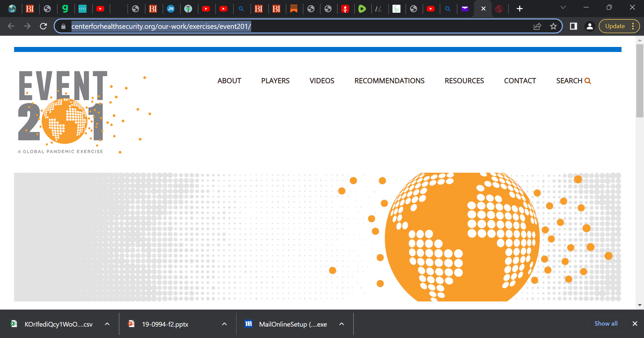
Task: Open Chrome three-dot menu
Action: (633, 26)
